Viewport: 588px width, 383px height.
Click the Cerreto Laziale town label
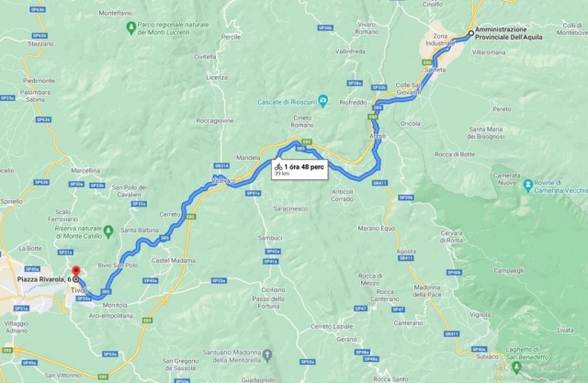coord(332,326)
